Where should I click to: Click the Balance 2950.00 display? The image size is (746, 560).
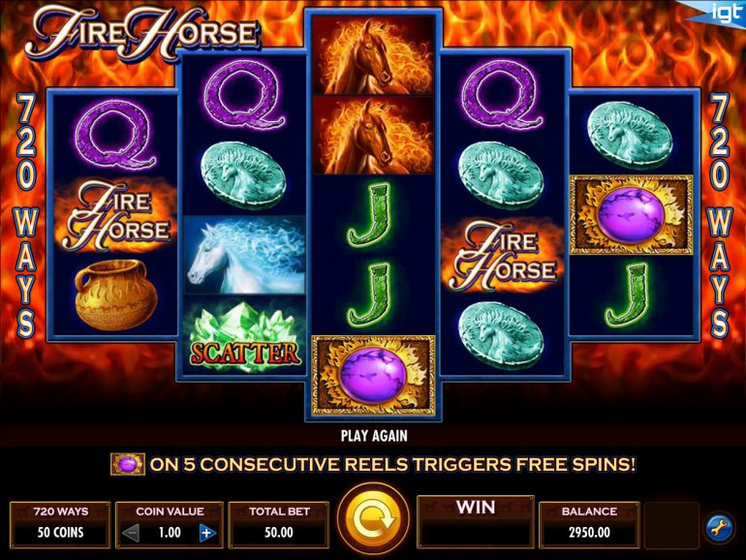pyautogui.click(x=589, y=524)
